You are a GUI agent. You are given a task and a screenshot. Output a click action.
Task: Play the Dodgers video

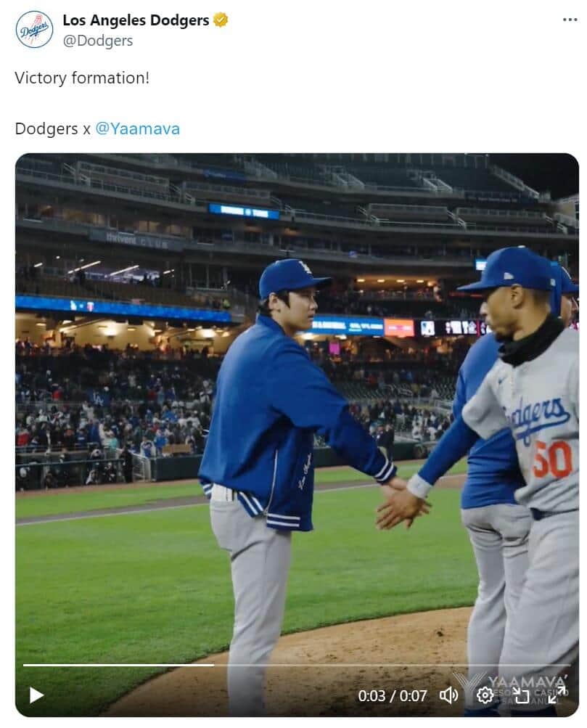[36, 695]
